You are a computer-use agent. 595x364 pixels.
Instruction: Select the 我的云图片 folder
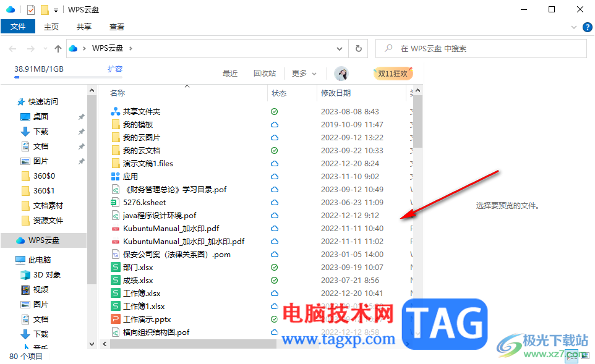141,137
